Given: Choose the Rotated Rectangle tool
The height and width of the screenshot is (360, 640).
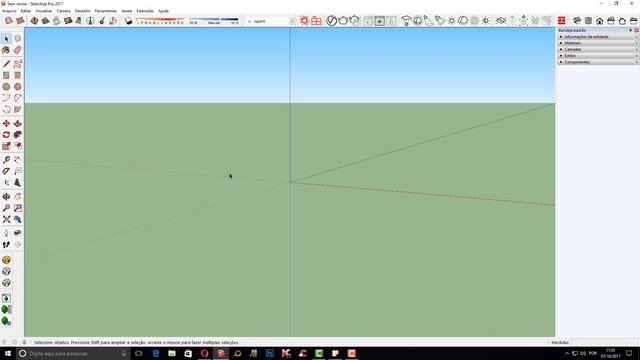Looking at the screenshot, I should click(18, 76).
